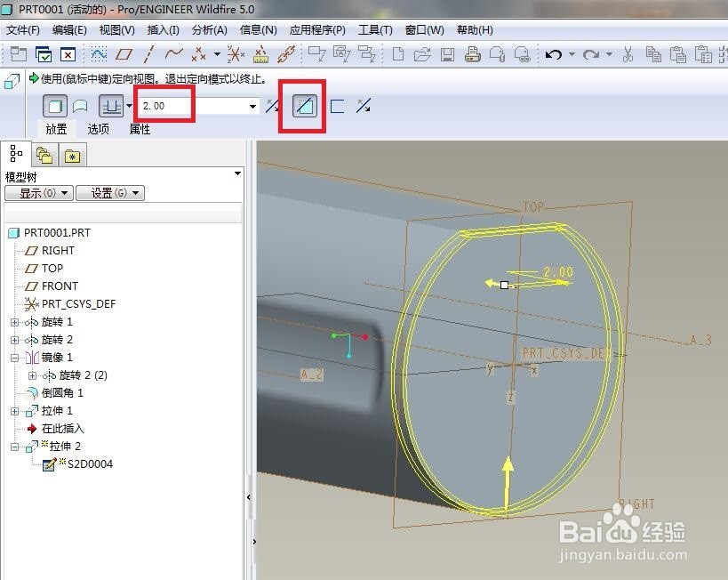Toggle the remove material button

coord(305,106)
